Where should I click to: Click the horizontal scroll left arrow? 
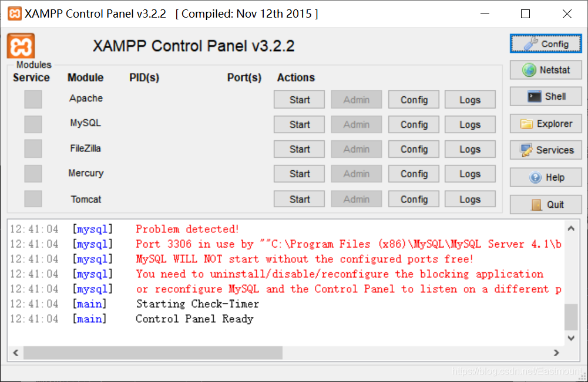16,353
